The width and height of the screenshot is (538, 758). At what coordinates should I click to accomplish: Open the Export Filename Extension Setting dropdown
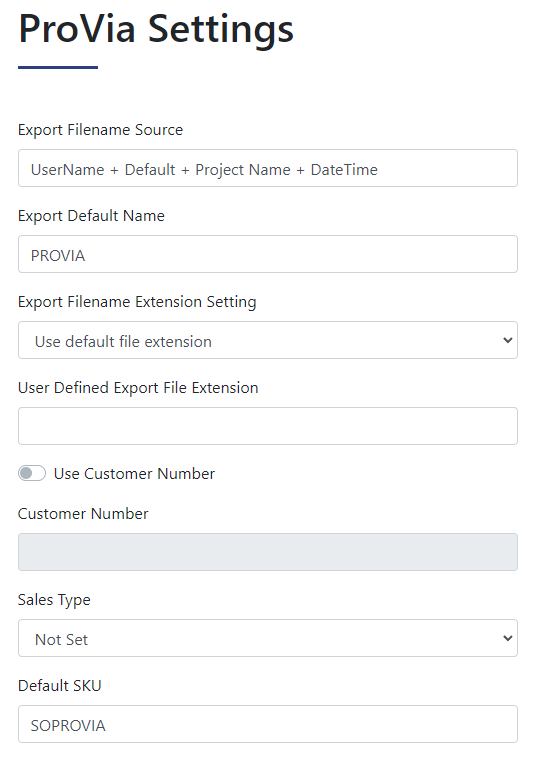click(268, 340)
